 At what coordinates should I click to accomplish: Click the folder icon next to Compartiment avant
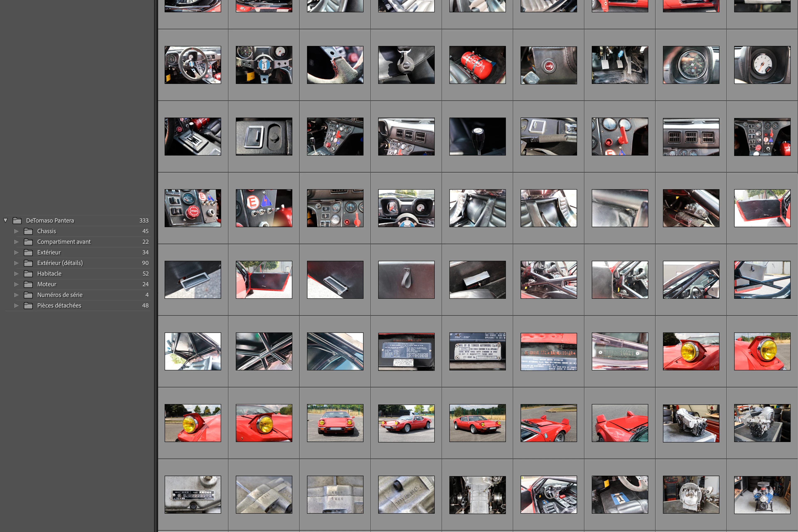tap(28, 241)
